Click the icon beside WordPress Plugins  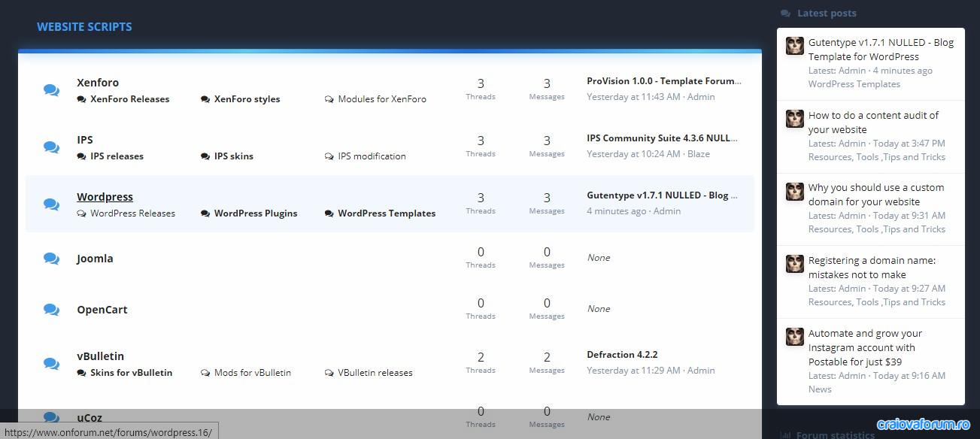pyautogui.click(x=205, y=213)
